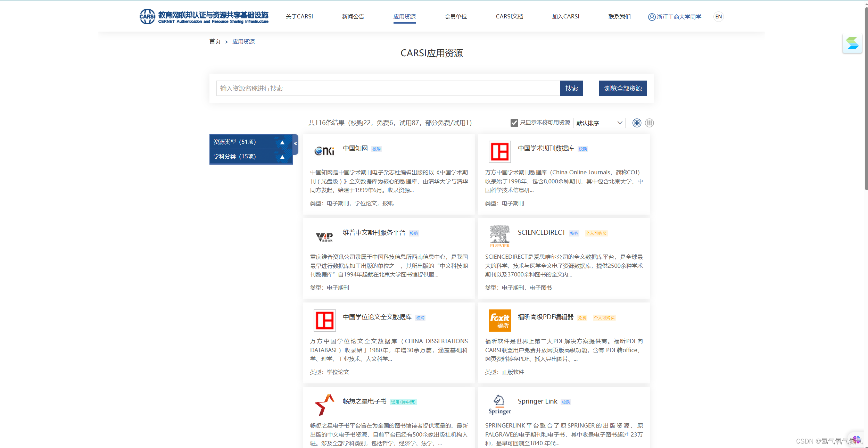Click the user account avatar icon

coord(652,17)
